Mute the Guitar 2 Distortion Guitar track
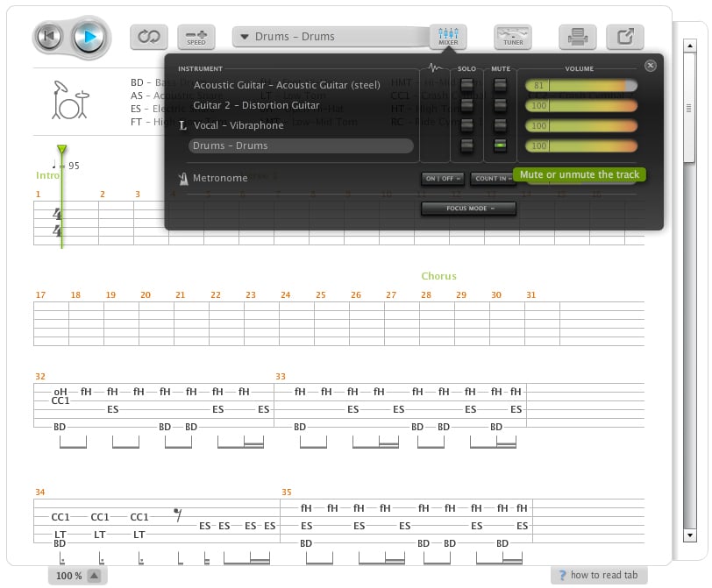 [x=500, y=106]
